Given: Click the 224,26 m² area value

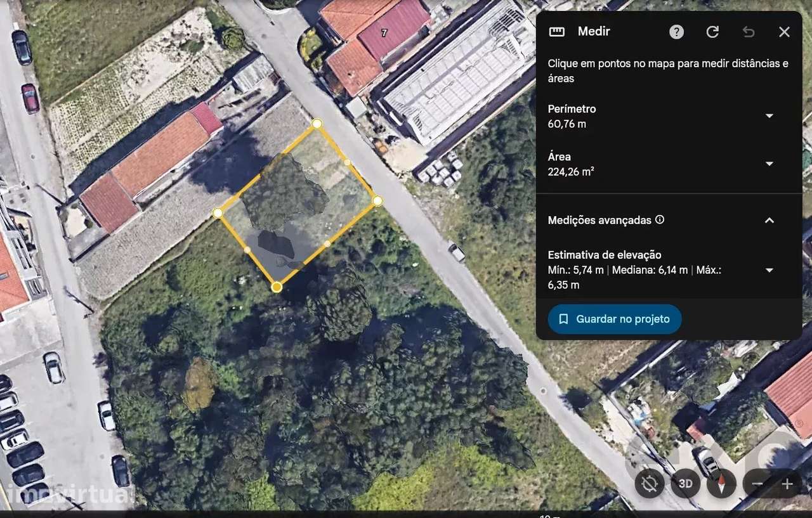Looking at the screenshot, I should point(571,172).
